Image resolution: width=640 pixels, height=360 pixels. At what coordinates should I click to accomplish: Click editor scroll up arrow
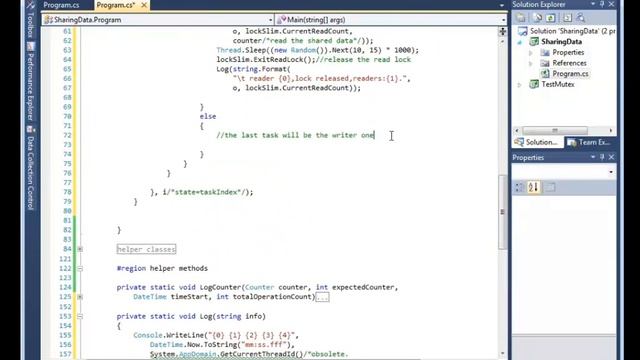coord(502,42)
